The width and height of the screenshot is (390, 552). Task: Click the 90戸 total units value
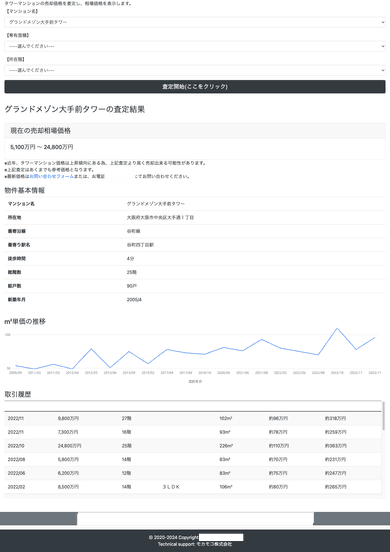[132, 286]
